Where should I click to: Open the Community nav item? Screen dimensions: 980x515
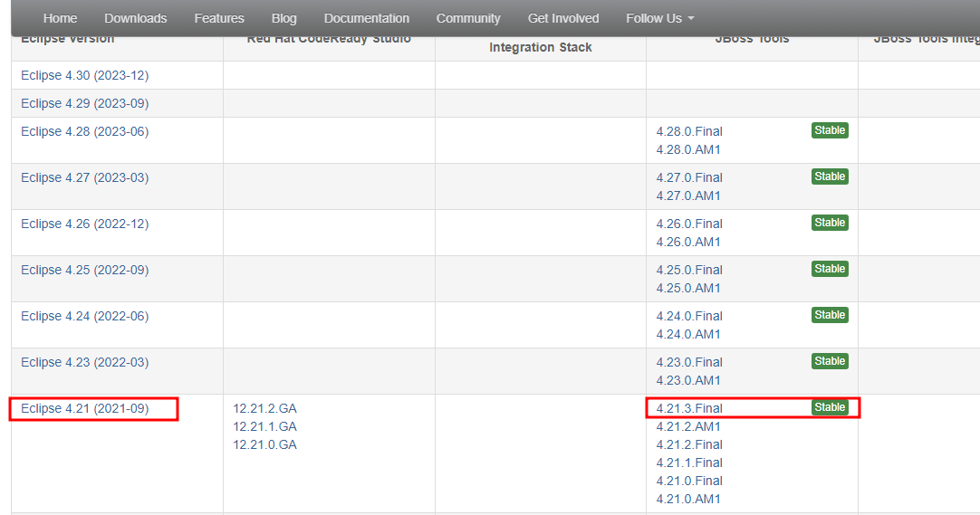click(468, 19)
